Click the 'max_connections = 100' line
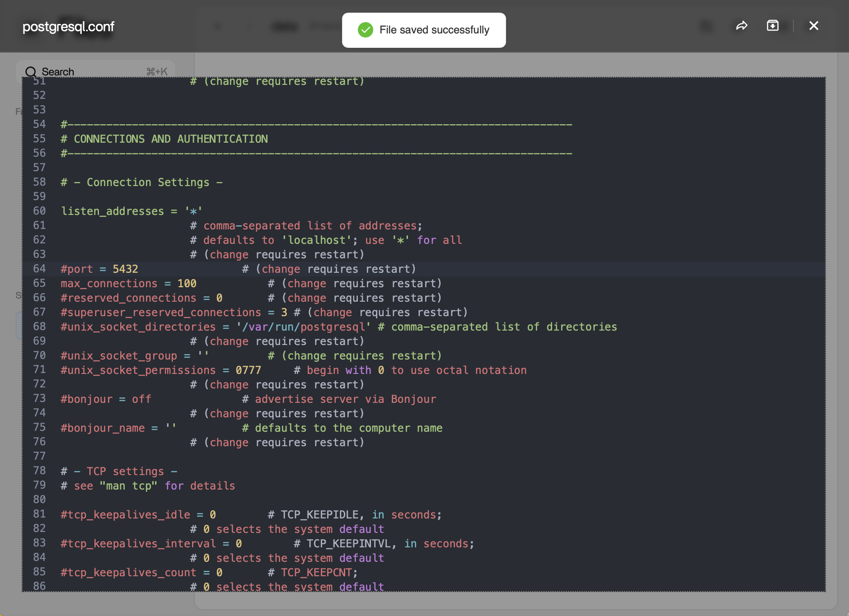 coord(128,283)
